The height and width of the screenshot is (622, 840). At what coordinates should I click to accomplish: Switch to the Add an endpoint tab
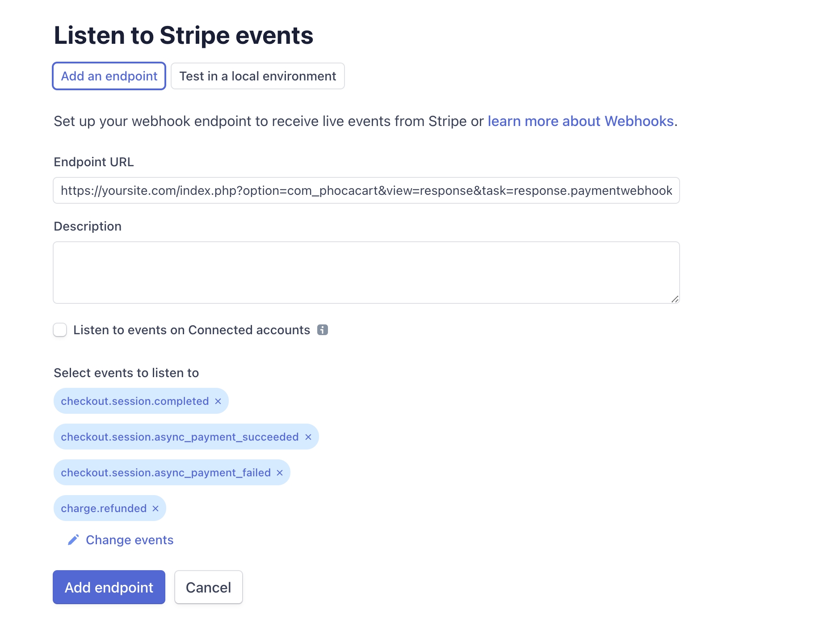click(x=109, y=76)
